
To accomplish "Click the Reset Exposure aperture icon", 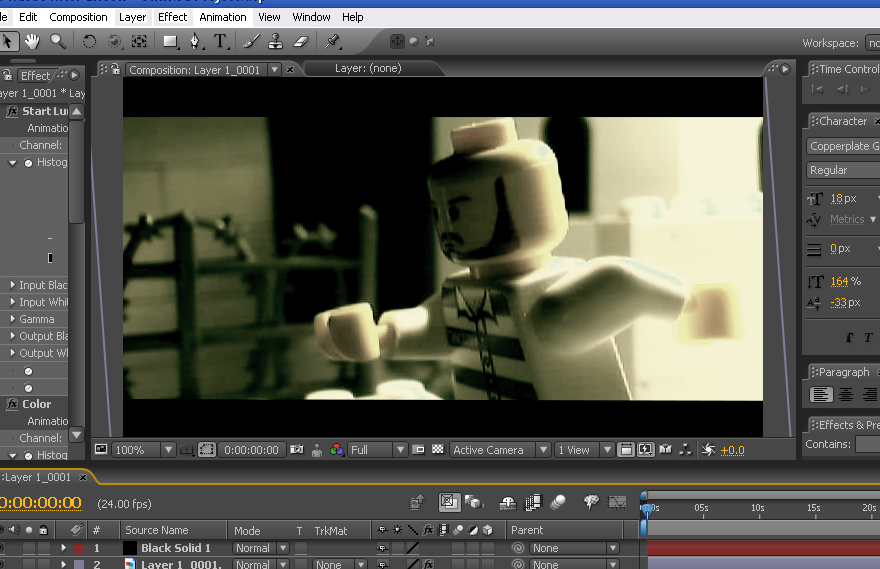I will click(x=708, y=449).
